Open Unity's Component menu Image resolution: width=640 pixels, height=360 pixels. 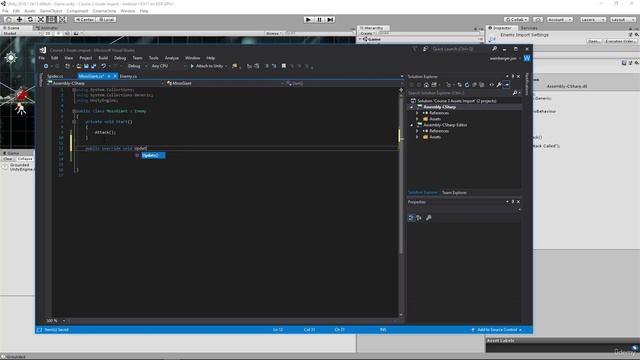pyautogui.click(x=77, y=11)
